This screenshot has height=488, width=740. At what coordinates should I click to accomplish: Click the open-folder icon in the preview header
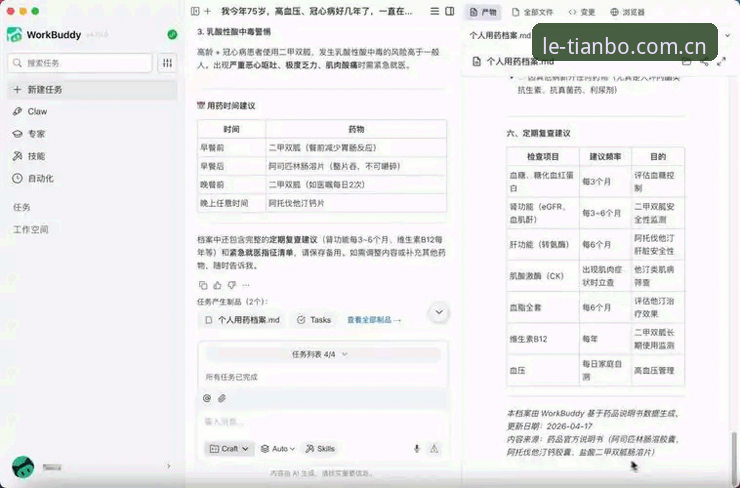tap(687, 61)
